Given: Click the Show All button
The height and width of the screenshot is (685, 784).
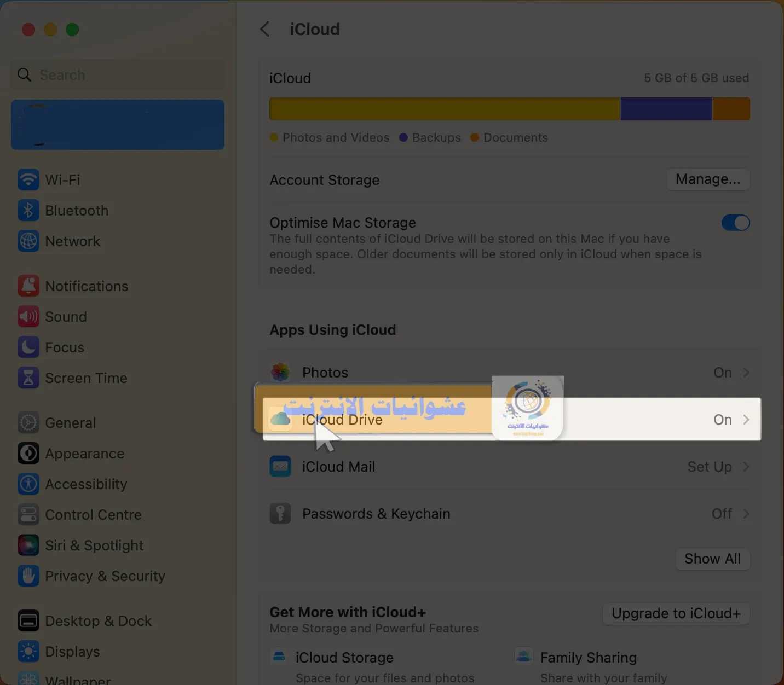Looking at the screenshot, I should [x=712, y=559].
